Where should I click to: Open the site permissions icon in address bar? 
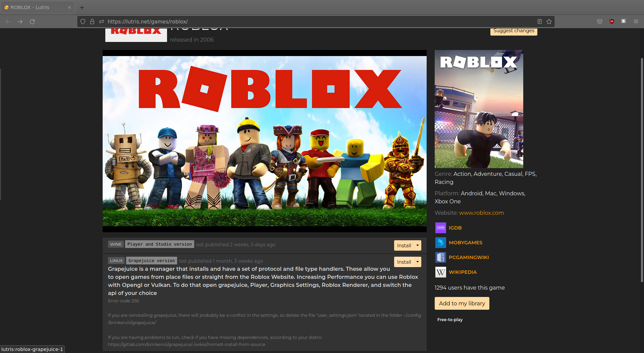(102, 21)
